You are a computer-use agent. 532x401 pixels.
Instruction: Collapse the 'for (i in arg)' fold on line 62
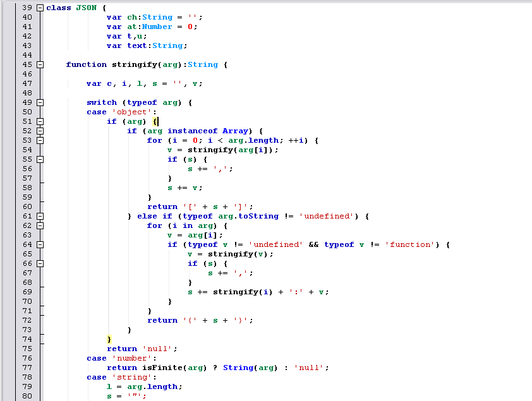tap(40, 225)
